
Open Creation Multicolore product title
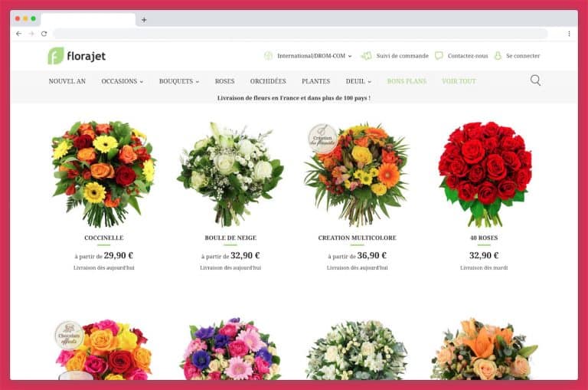tap(357, 238)
